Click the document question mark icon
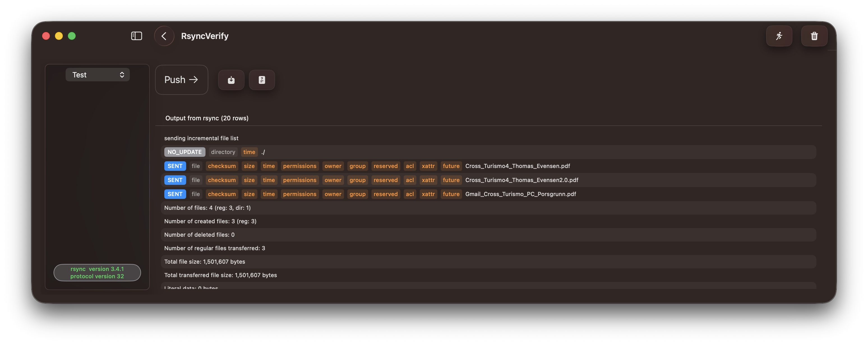The image size is (868, 345). [x=262, y=80]
